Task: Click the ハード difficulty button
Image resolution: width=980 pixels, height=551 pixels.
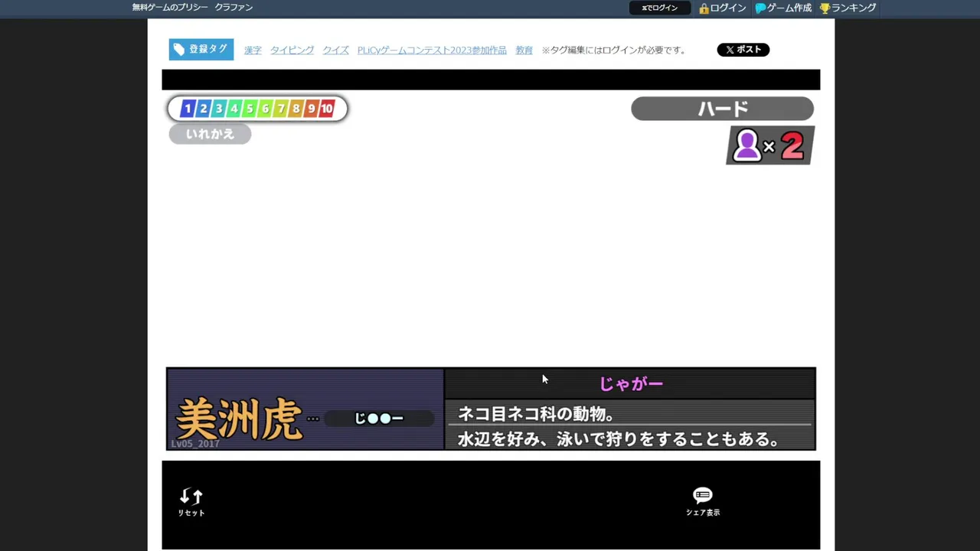Action: click(x=722, y=109)
